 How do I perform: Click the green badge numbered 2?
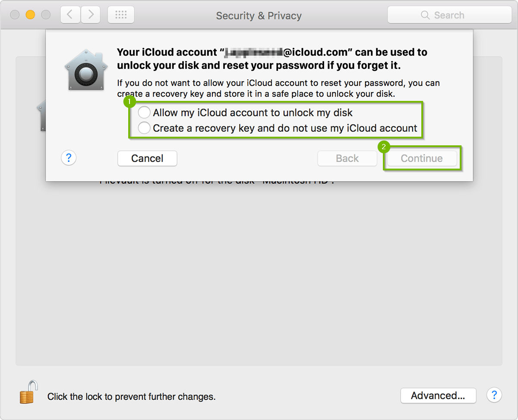tap(384, 147)
